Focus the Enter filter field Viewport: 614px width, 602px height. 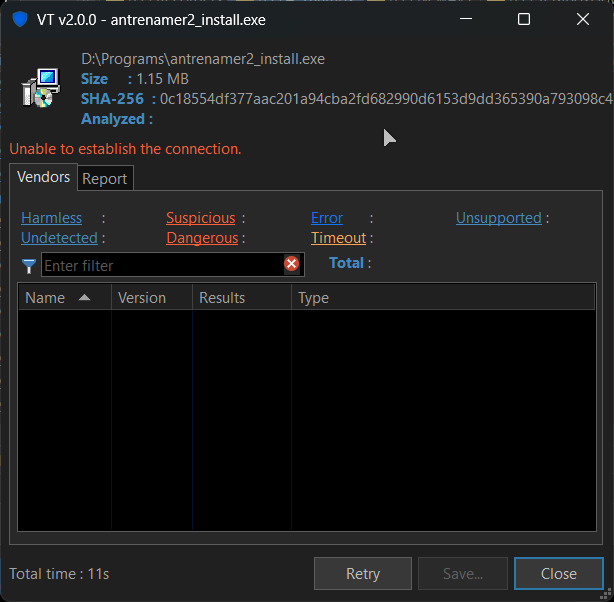162,265
